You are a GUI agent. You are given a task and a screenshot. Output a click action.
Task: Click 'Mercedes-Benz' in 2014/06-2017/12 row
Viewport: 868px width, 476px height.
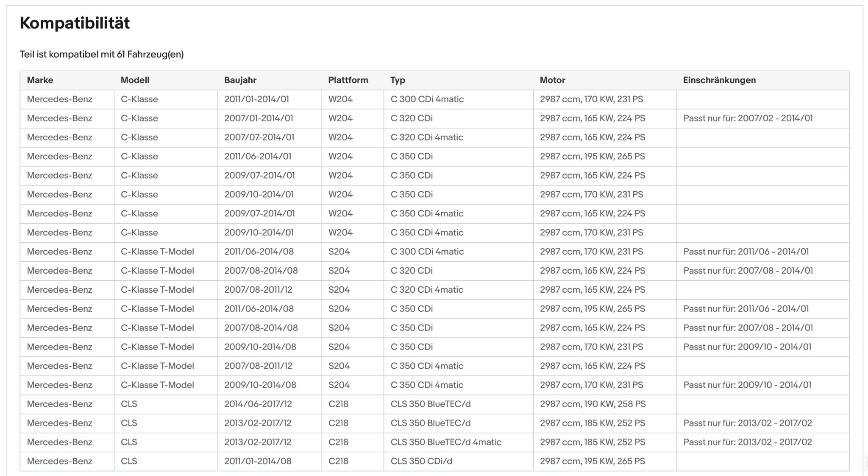(x=60, y=404)
